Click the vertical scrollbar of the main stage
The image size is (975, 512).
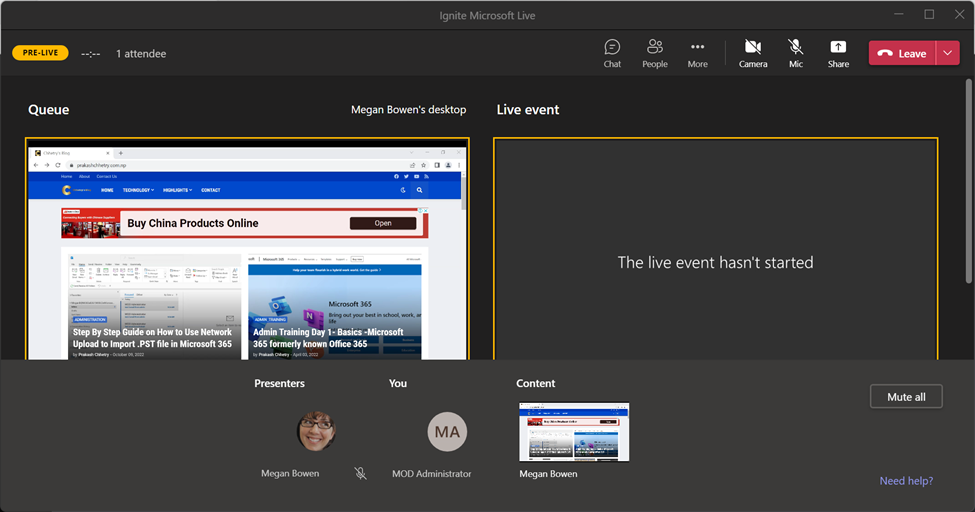click(x=968, y=180)
